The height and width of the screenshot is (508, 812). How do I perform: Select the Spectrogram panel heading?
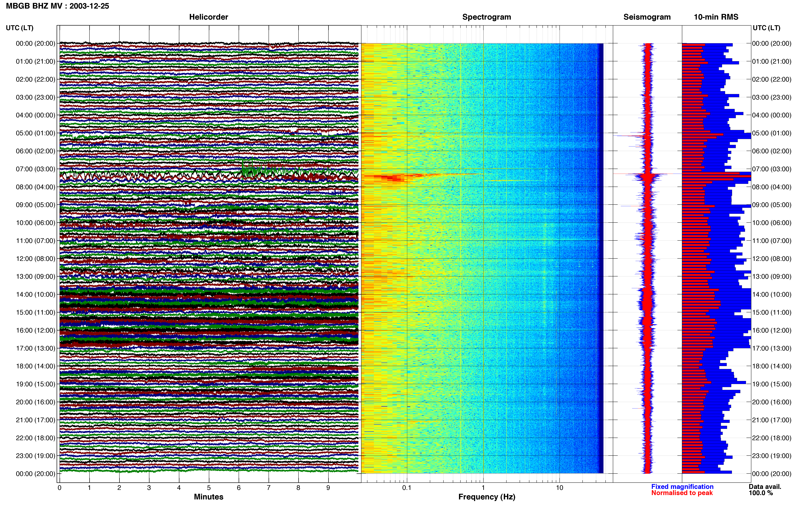click(487, 17)
